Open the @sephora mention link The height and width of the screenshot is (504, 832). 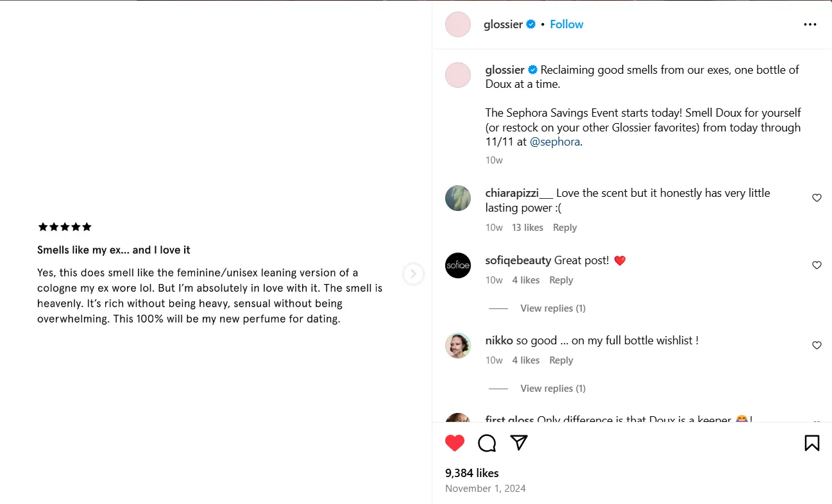click(x=554, y=141)
